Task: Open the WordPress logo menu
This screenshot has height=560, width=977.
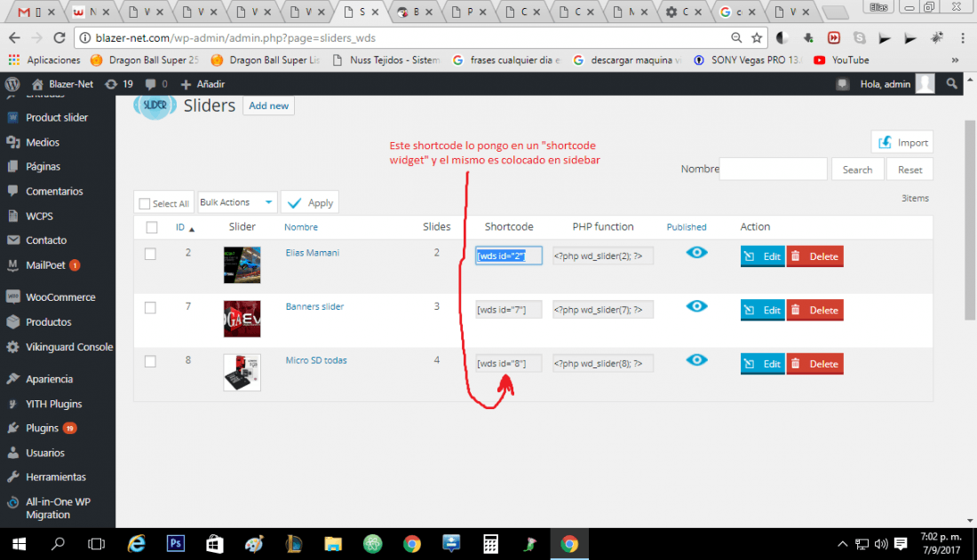Action: tap(12, 84)
